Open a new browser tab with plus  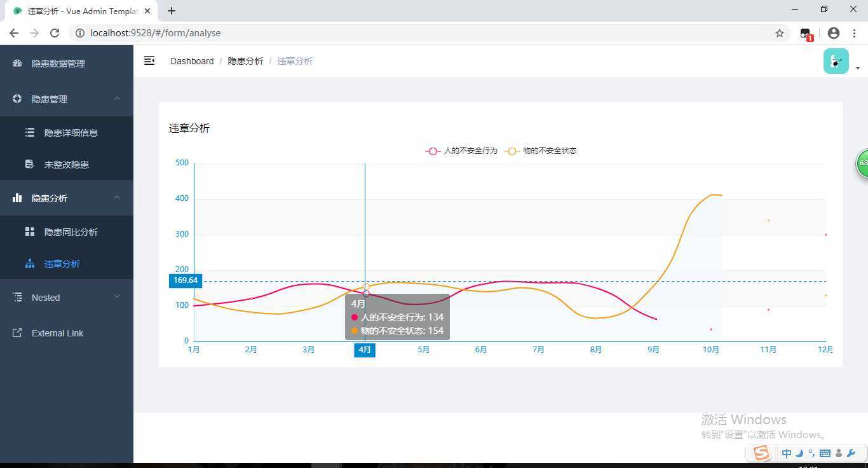pyautogui.click(x=172, y=11)
